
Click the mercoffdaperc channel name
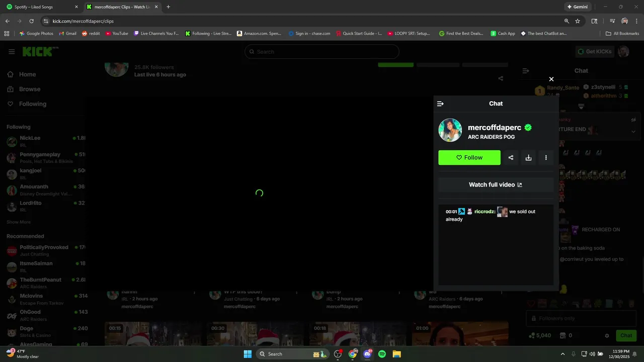(495, 128)
